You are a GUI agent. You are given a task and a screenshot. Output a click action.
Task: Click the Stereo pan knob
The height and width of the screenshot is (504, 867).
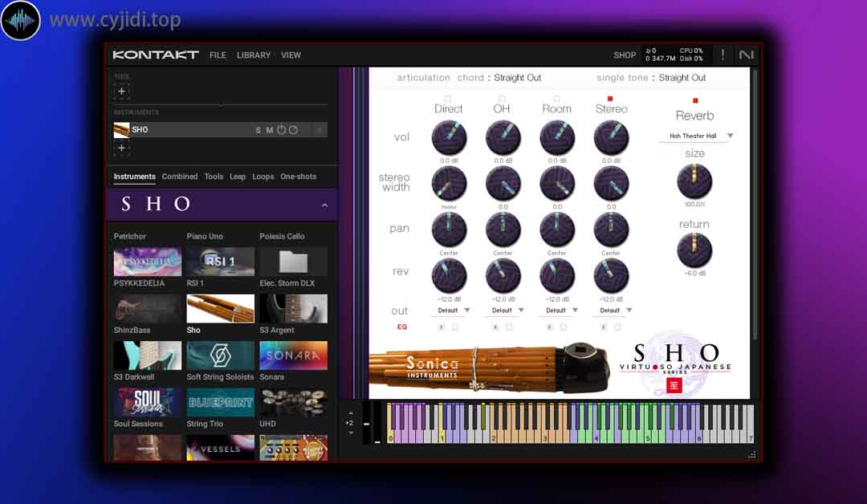pyautogui.click(x=611, y=230)
